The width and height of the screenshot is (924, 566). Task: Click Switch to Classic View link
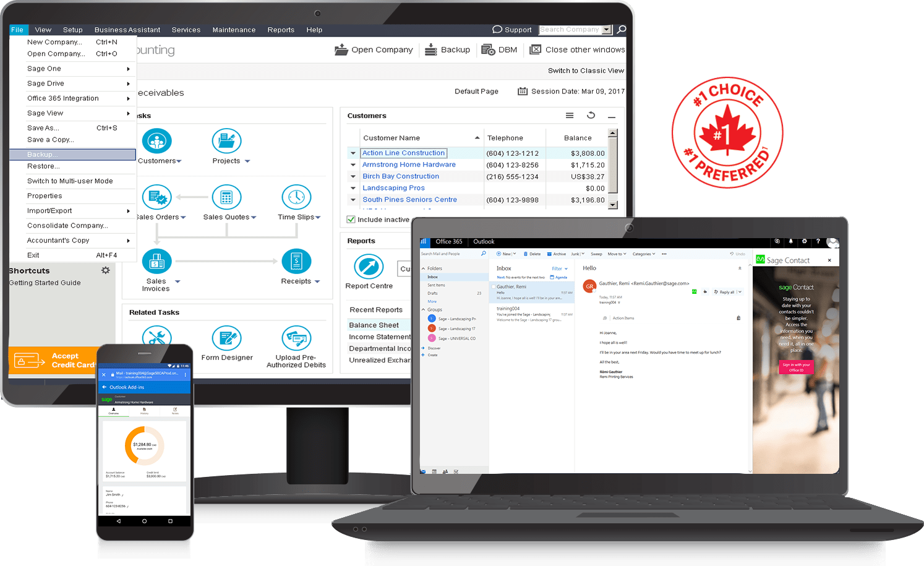pos(586,71)
